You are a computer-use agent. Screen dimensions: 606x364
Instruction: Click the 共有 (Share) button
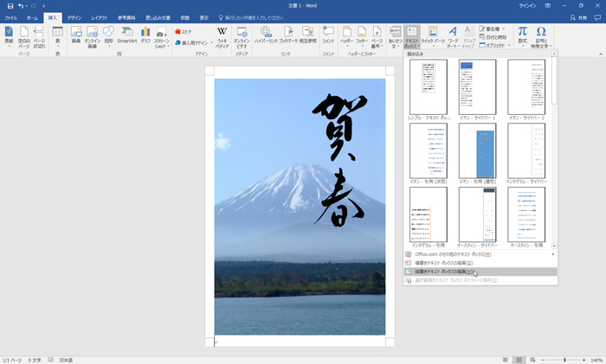(x=582, y=17)
